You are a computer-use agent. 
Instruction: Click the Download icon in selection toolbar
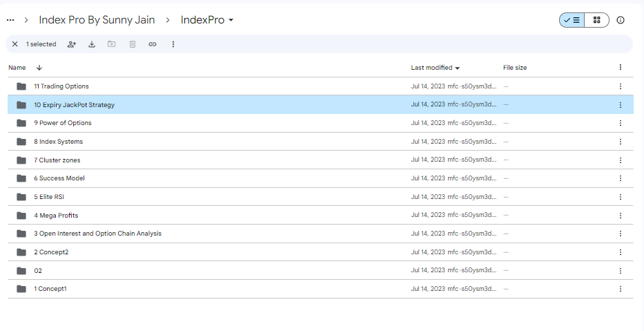[92, 44]
